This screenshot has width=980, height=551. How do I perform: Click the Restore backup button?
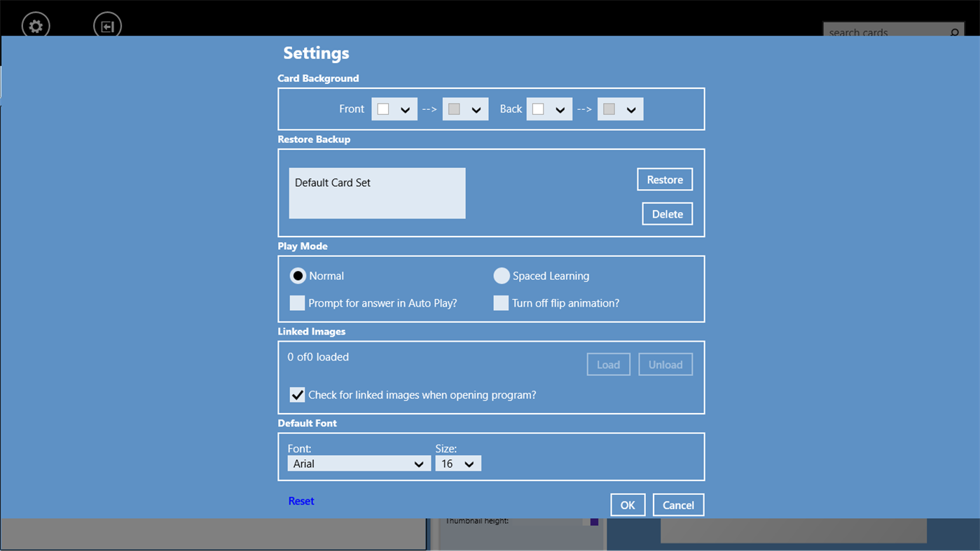point(664,179)
